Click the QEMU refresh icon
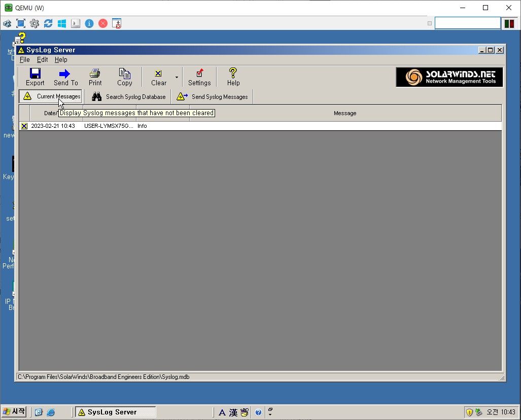Screen dimensions: 521x420 [x=48, y=23]
